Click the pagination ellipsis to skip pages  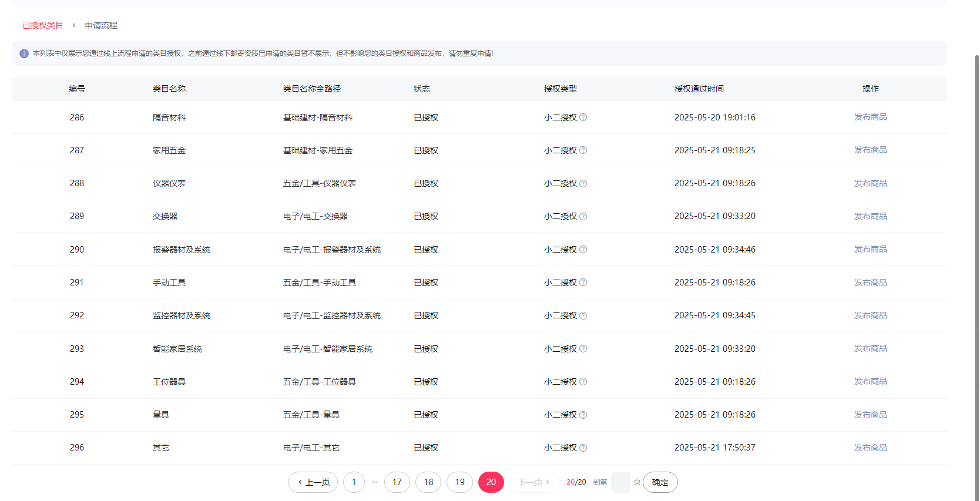tap(374, 482)
